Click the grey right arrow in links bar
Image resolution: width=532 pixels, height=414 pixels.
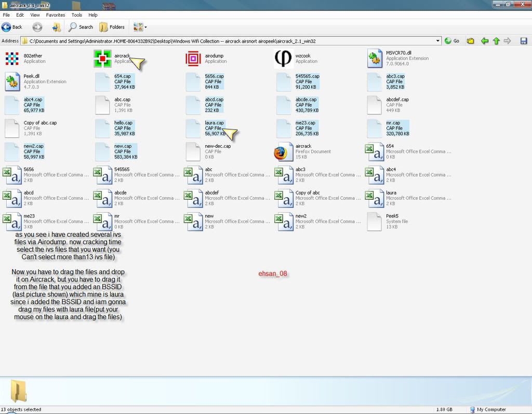pos(507,41)
